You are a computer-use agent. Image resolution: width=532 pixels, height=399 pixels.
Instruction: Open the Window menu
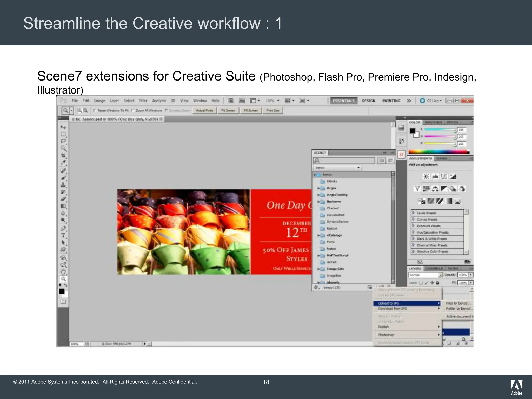coord(200,101)
